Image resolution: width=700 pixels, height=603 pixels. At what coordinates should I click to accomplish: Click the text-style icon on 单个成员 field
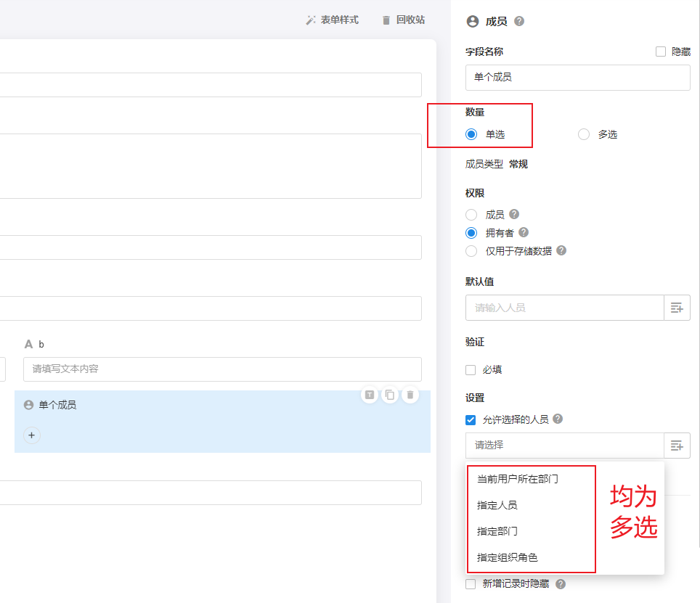point(370,395)
